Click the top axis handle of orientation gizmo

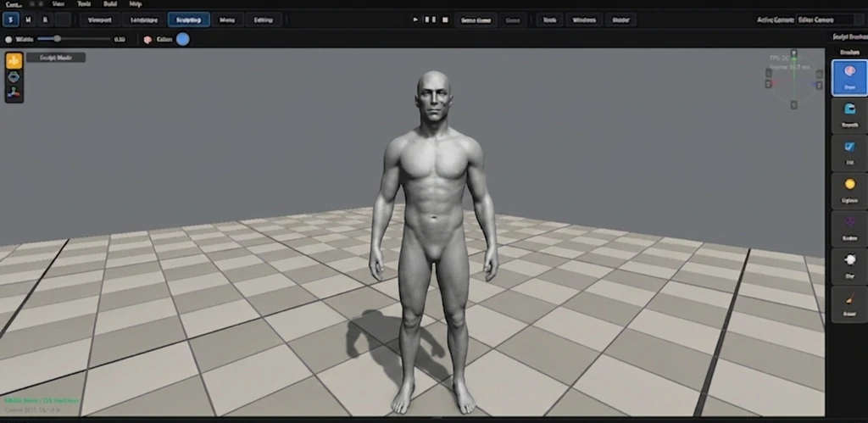click(x=793, y=53)
